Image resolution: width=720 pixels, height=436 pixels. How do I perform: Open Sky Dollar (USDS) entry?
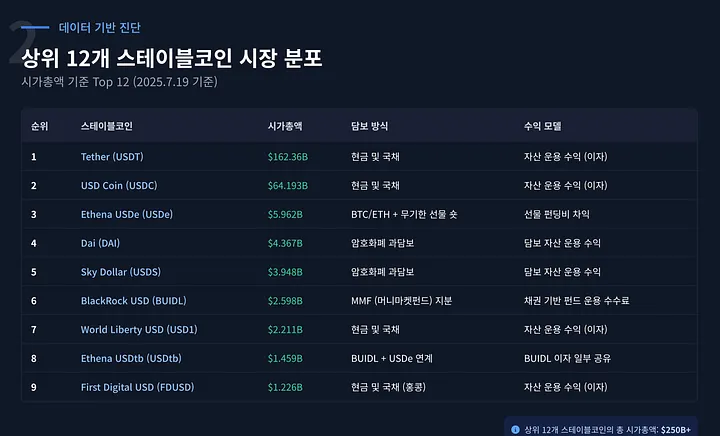click(121, 272)
